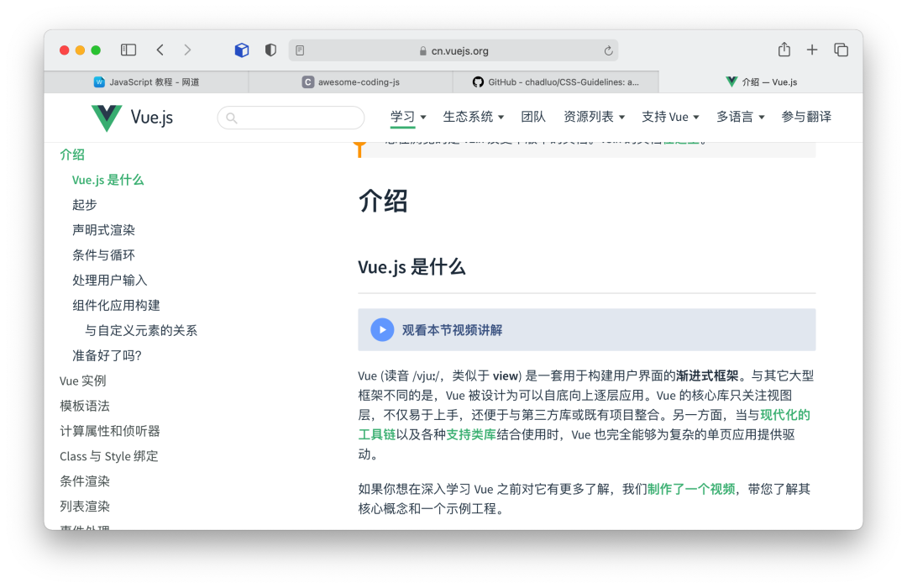This screenshot has width=907, height=588.
Task: Expand the 资源列表 dropdown menu
Action: [x=594, y=117]
